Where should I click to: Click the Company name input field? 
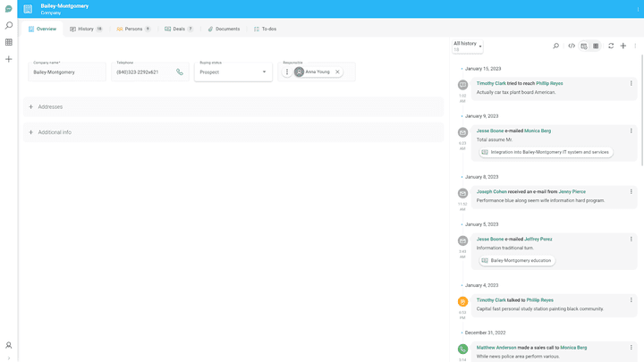(67, 72)
